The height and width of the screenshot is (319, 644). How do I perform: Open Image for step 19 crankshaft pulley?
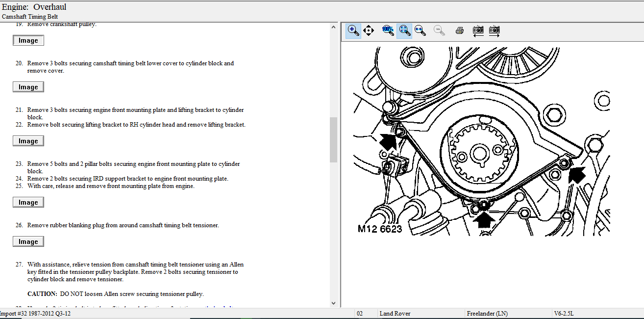tap(28, 41)
